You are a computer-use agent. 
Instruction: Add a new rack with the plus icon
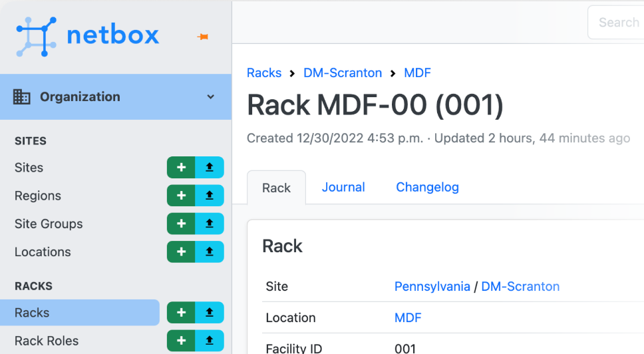[181, 313]
